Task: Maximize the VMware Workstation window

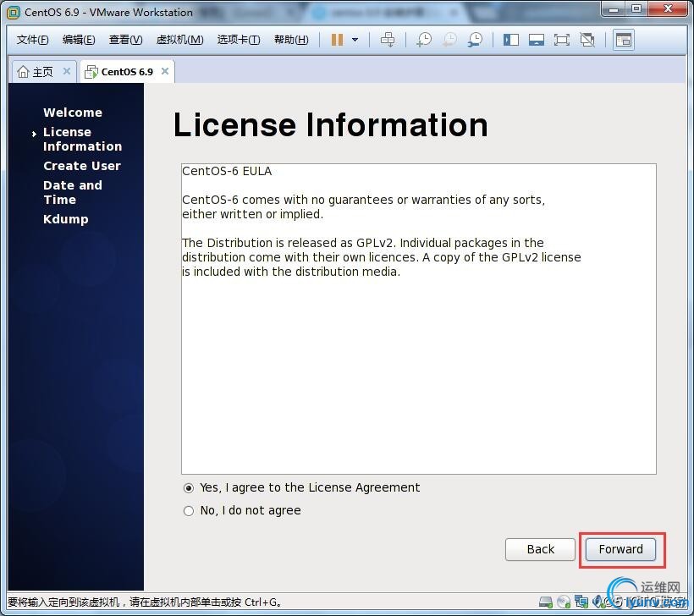Action: [x=636, y=8]
